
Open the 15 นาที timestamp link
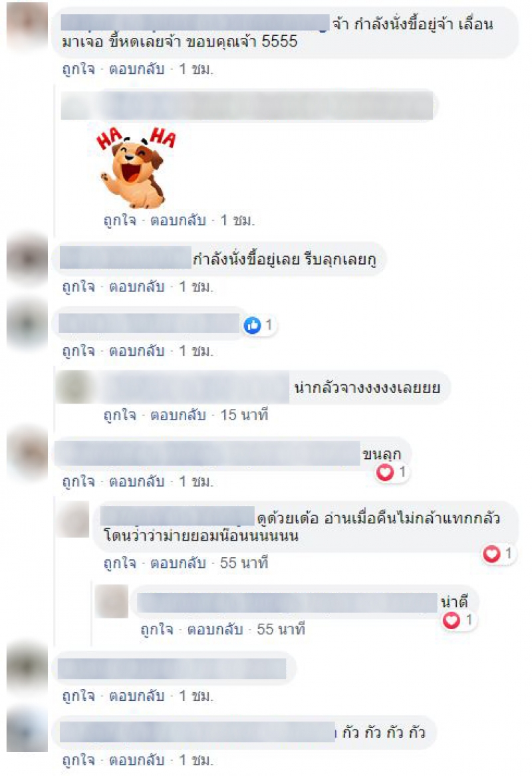(x=245, y=415)
